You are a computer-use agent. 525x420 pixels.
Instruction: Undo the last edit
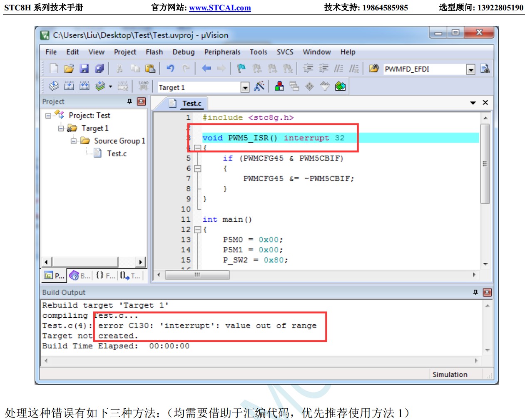[x=170, y=69]
